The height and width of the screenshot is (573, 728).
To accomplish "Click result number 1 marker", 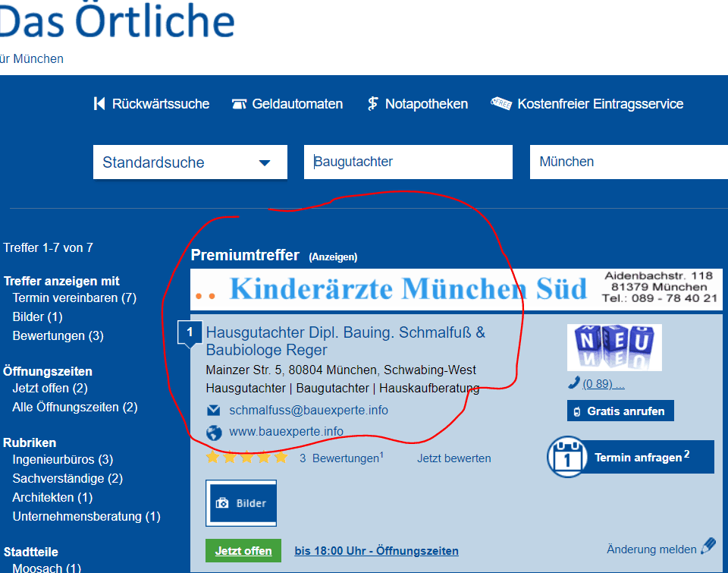I will (190, 332).
